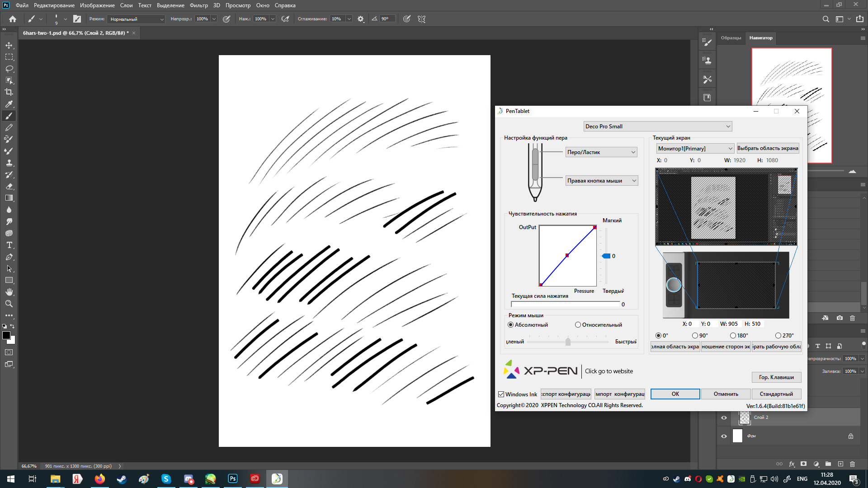The width and height of the screenshot is (868, 488).
Task: Confirm tablet settings with OK
Action: [x=675, y=394]
